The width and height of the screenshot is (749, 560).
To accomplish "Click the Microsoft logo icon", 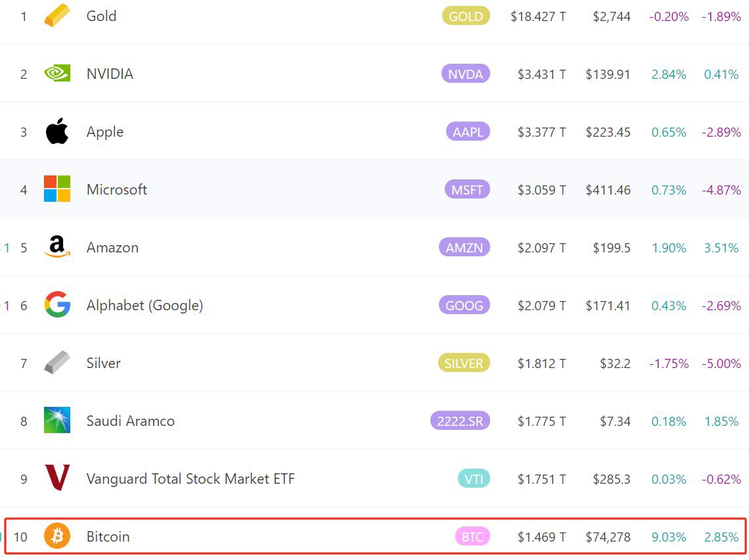I will click(x=57, y=189).
